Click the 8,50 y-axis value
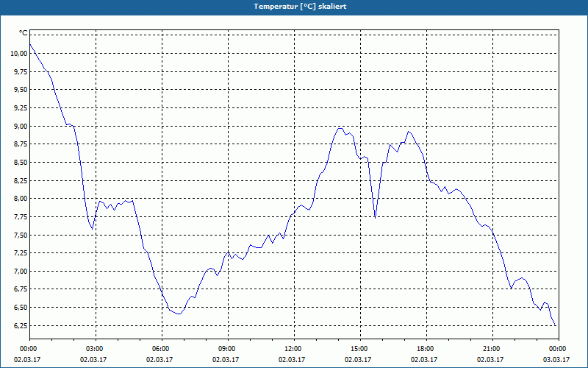This screenshot has width=588, height=368. [21, 162]
